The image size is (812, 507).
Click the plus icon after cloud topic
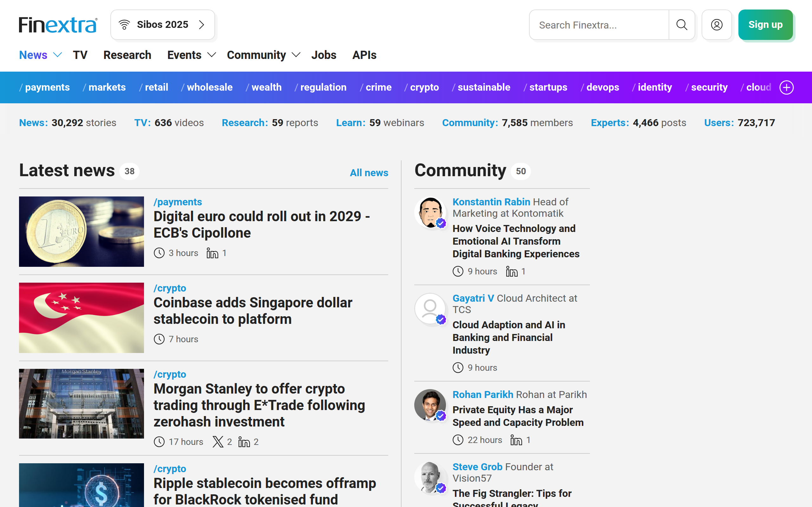pyautogui.click(x=786, y=87)
